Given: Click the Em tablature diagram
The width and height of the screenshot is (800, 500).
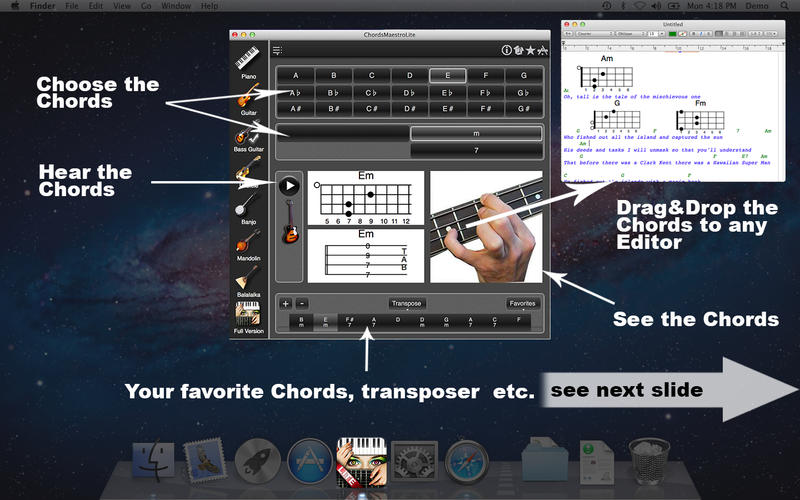Looking at the screenshot, I should click(366, 256).
